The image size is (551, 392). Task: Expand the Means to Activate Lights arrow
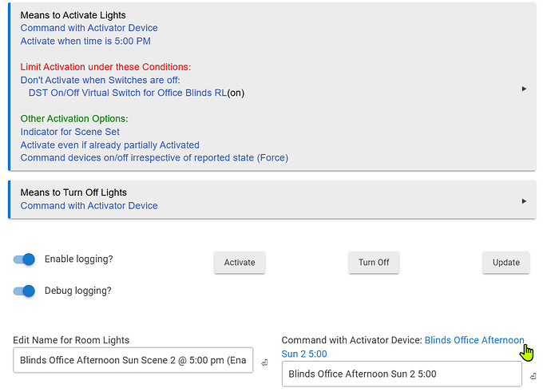[x=524, y=89]
